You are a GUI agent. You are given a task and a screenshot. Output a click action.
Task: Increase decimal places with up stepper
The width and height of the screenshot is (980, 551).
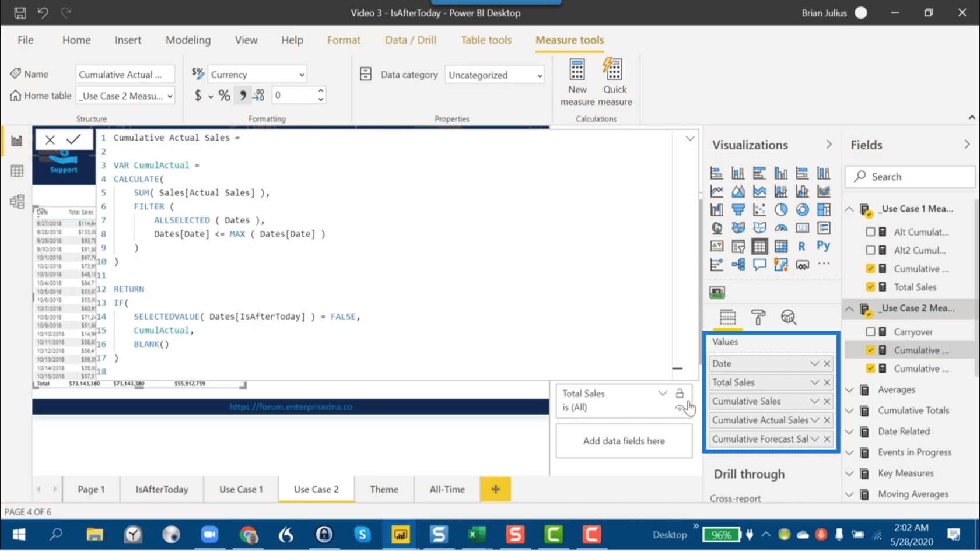click(321, 91)
